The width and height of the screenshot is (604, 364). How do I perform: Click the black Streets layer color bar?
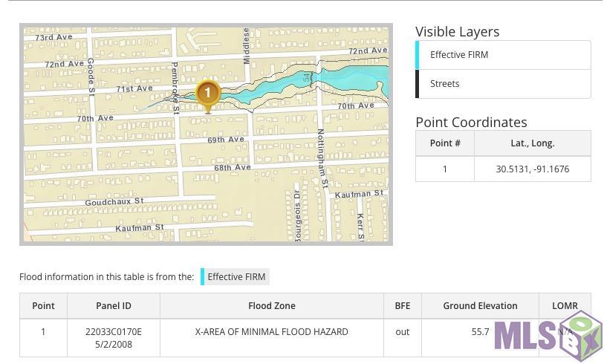[x=418, y=84]
